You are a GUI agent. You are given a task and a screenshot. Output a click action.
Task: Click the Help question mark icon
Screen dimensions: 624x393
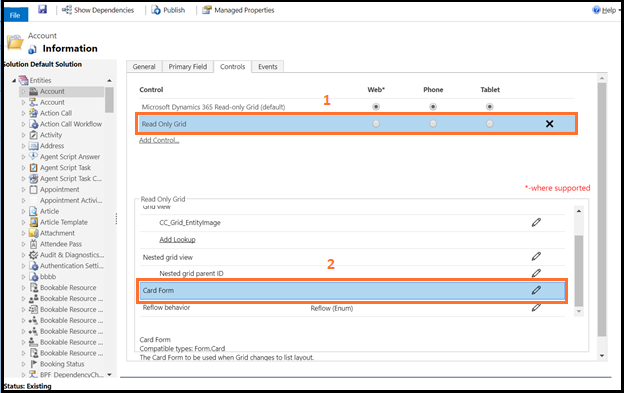click(596, 10)
